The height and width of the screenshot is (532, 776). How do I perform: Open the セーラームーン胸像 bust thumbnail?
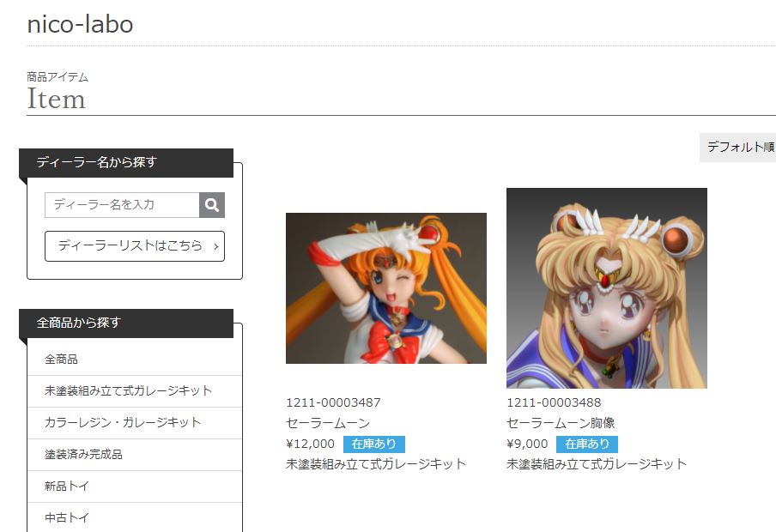607,288
